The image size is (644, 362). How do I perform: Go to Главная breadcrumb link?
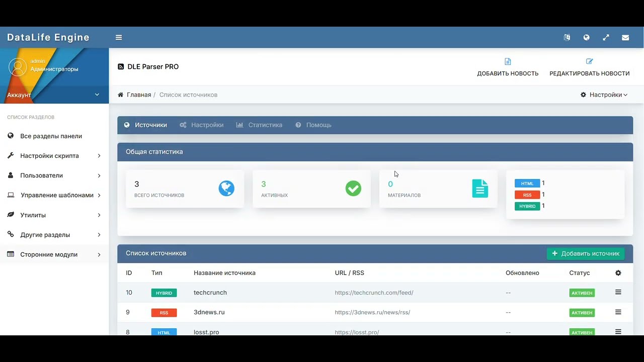[139, 95]
